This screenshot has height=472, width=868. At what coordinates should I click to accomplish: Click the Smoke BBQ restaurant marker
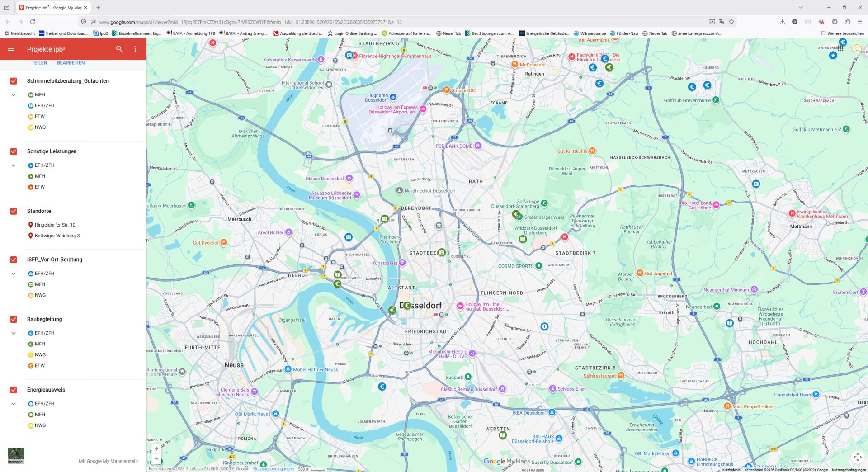tap(447, 90)
